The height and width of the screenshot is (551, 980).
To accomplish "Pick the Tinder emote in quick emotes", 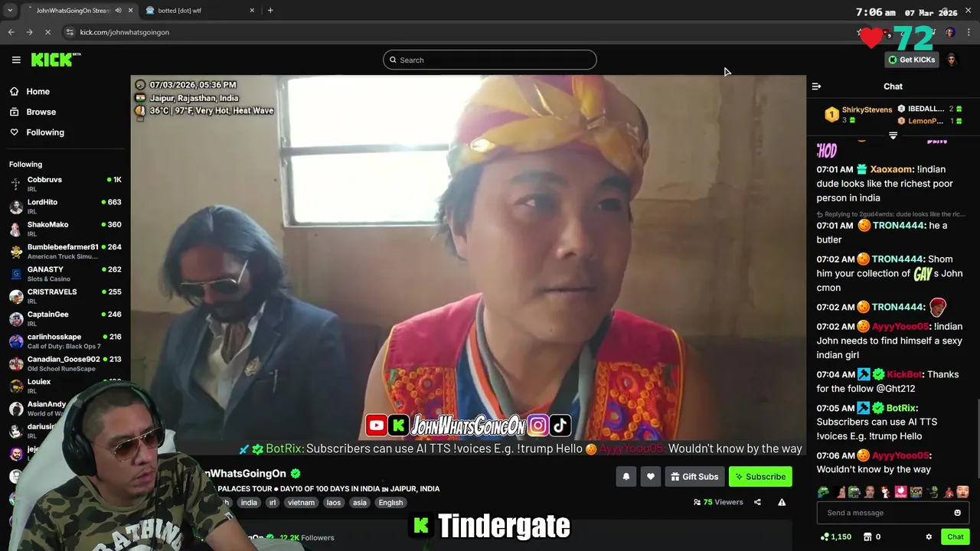I will 901,492.
